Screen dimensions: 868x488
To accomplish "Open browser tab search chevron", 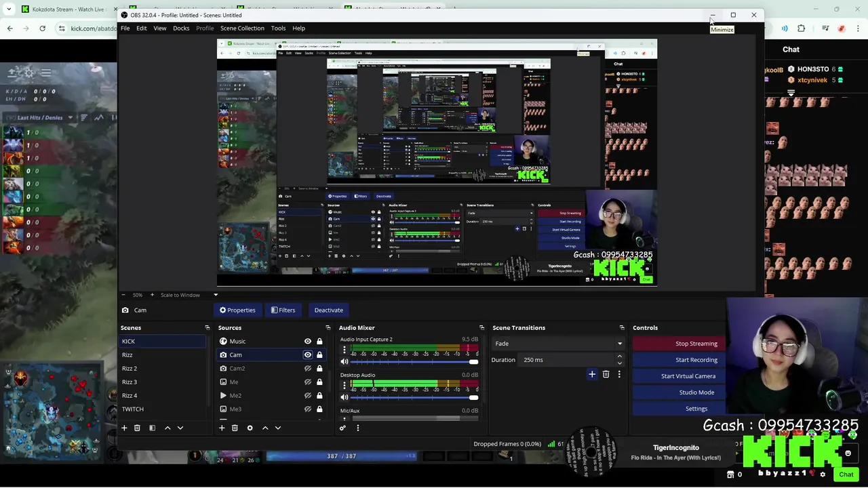I will [x=9, y=9].
